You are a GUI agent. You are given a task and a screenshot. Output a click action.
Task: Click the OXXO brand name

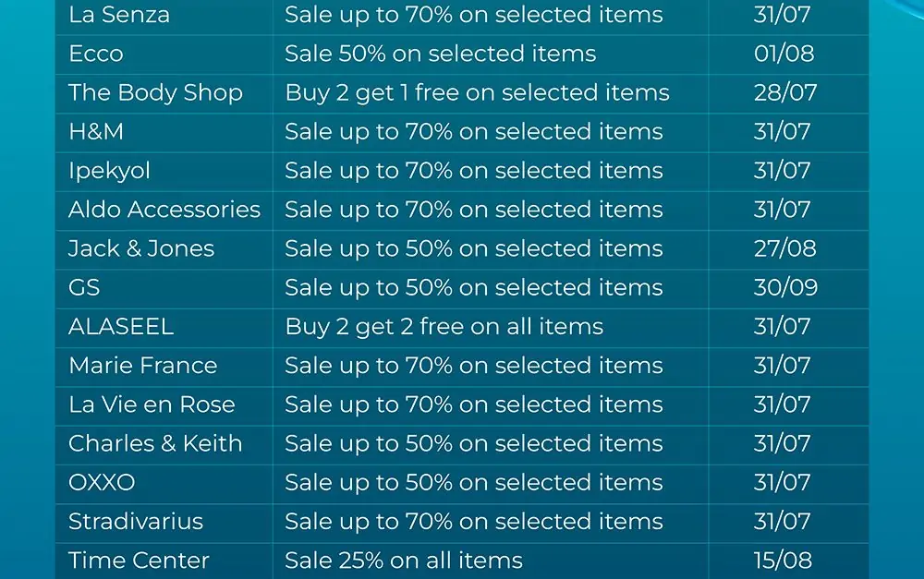coord(102,482)
